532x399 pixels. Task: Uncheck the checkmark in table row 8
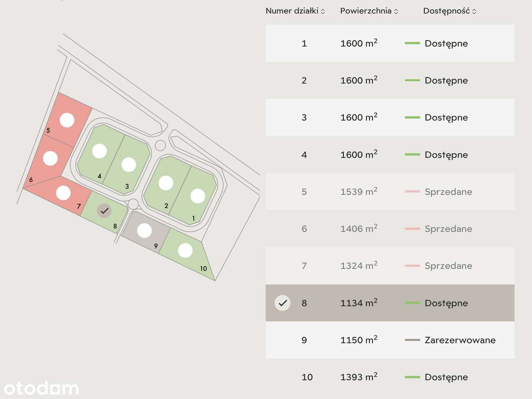283,303
